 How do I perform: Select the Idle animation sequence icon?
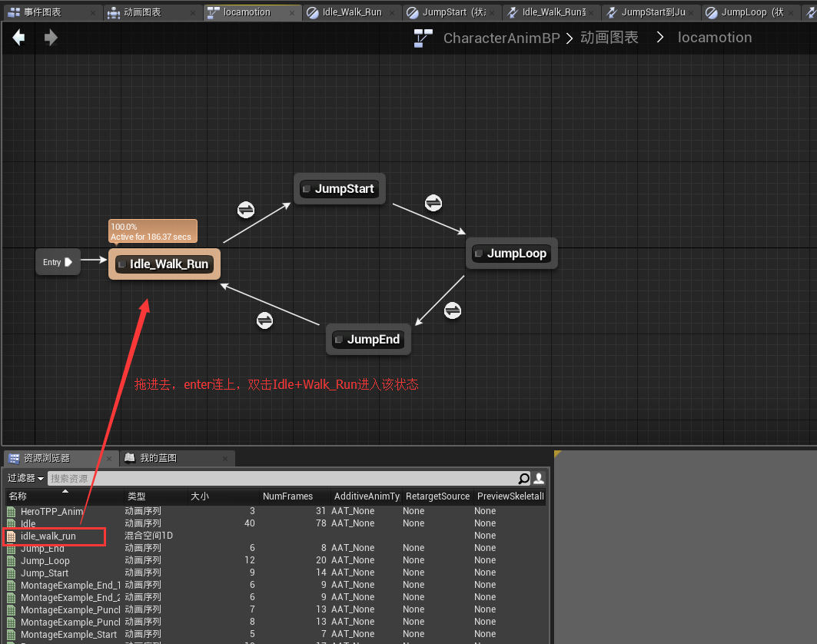[x=11, y=523]
